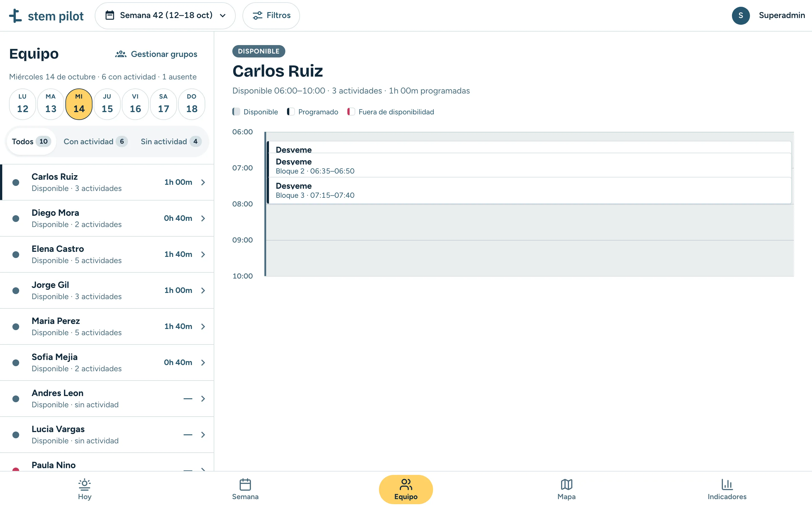Open the Hoy sun icon tab
The width and height of the screenshot is (812, 507).
(85, 484)
